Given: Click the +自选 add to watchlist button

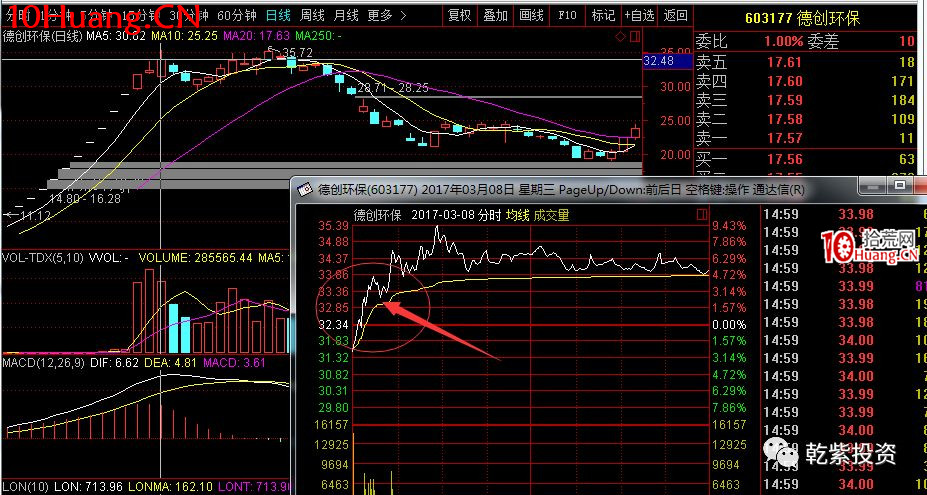Looking at the screenshot, I should click(639, 15).
